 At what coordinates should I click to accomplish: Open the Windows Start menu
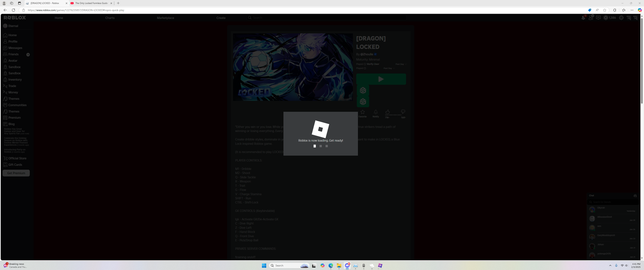(264, 265)
